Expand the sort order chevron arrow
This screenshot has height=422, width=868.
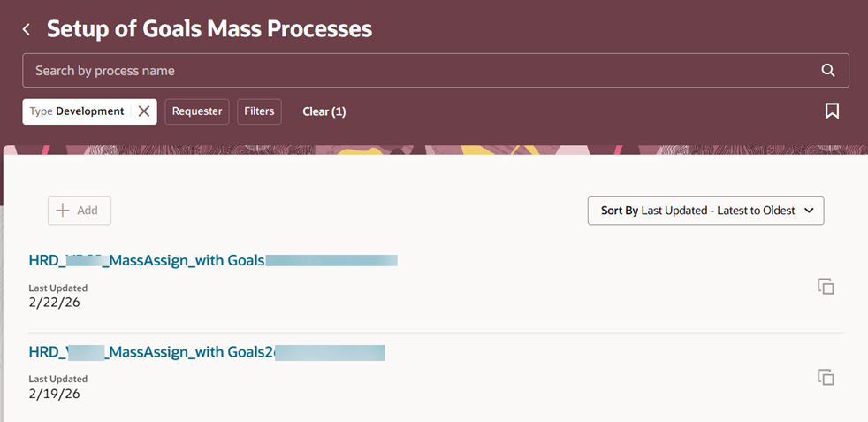click(x=809, y=211)
